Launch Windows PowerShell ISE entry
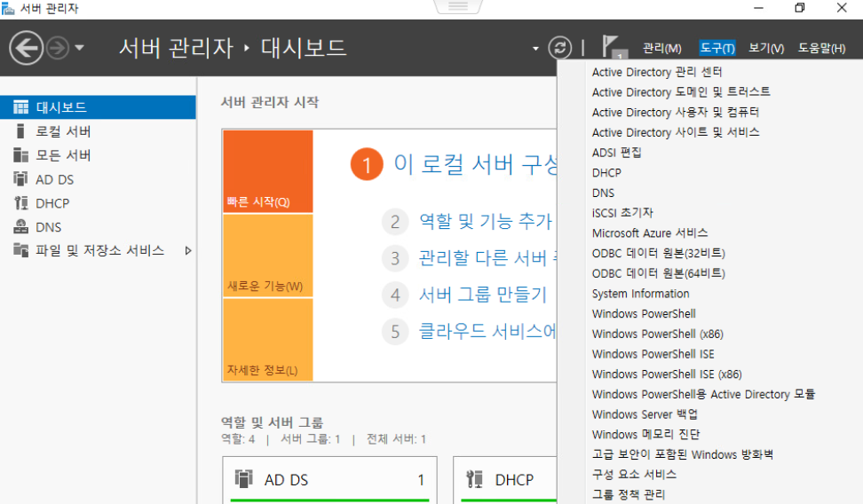Viewport: 863px width, 504px height. [x=653, y=354]
